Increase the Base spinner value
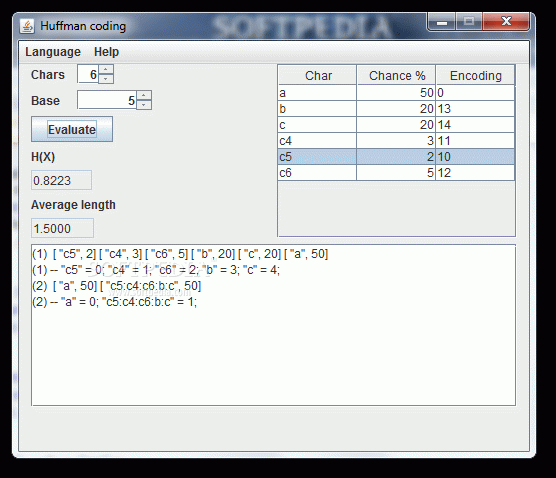 (x=144, y=95)
